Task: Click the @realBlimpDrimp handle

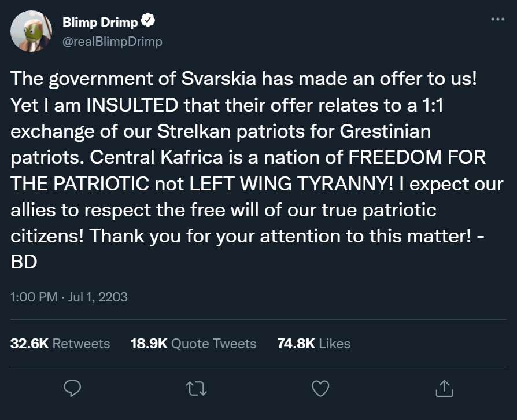Action: pyautogui.click(x=112, y=41)
